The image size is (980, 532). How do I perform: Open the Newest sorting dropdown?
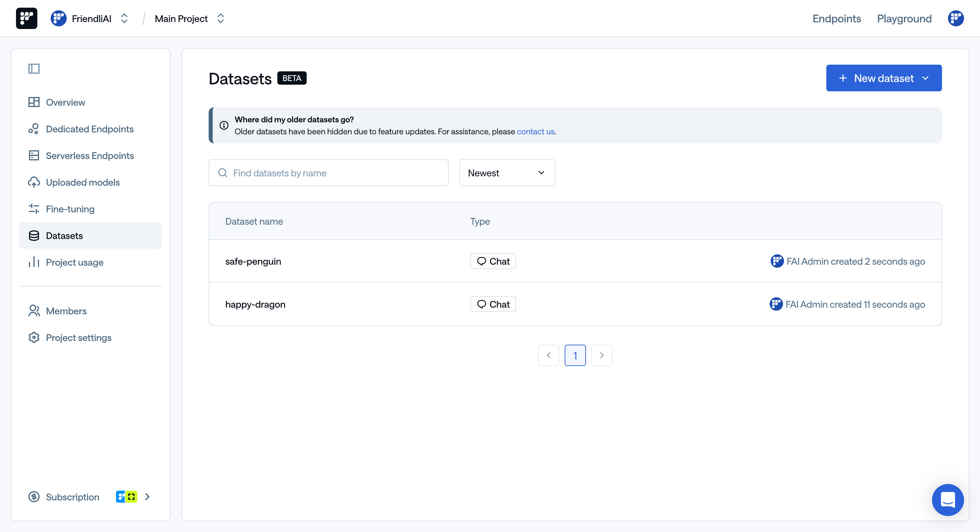pyautogui.click(x=507, y=172)
